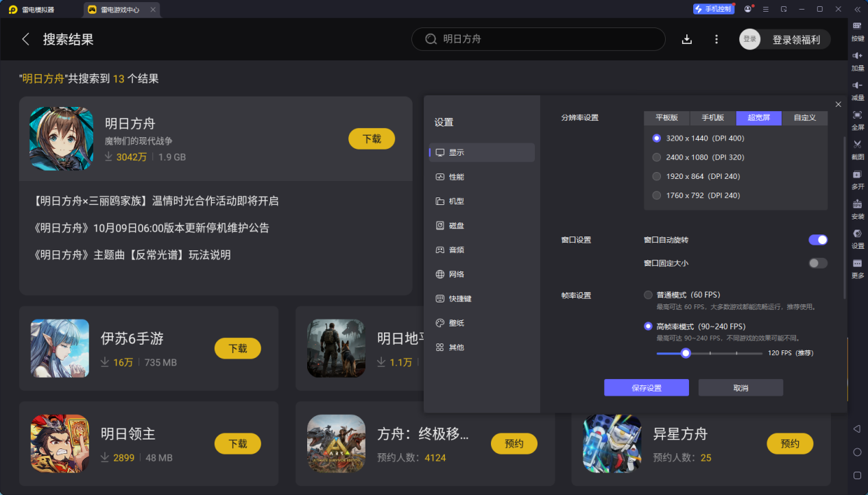Download 明日方舟 with 下载 button
Viewport: 868px width, 495px height.
372,138
